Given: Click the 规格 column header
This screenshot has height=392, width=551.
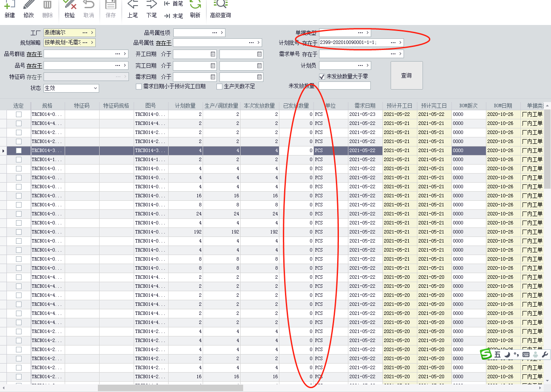Looking at the screenshot, I should 47,106.
